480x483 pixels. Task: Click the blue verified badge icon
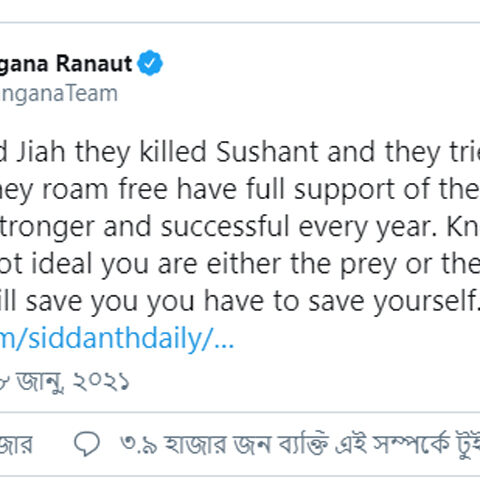(150, 63)
